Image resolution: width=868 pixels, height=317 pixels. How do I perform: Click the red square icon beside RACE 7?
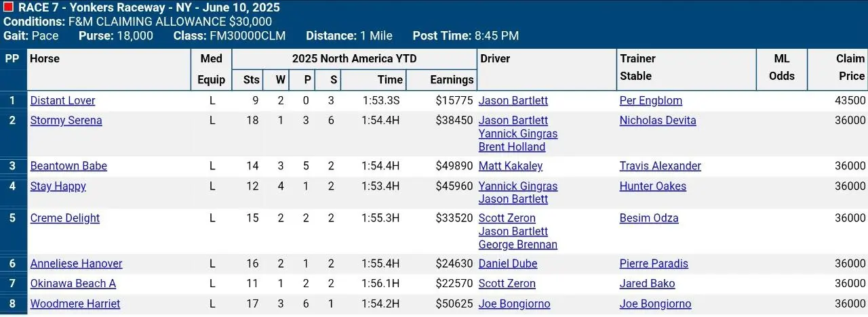tap(8, 7)
